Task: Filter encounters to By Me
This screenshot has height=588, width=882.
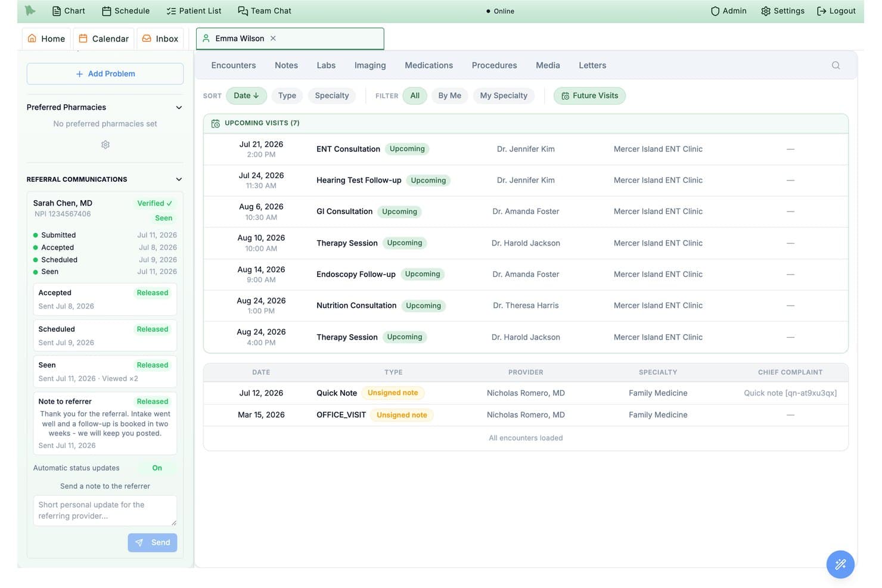Action: click(450, 96)
